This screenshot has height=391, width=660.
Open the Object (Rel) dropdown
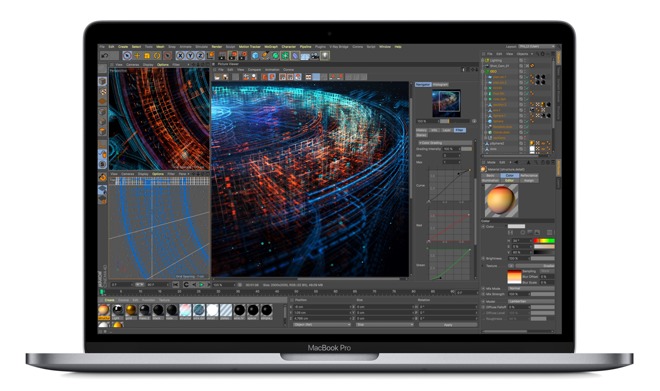click(x=322, y=325)
